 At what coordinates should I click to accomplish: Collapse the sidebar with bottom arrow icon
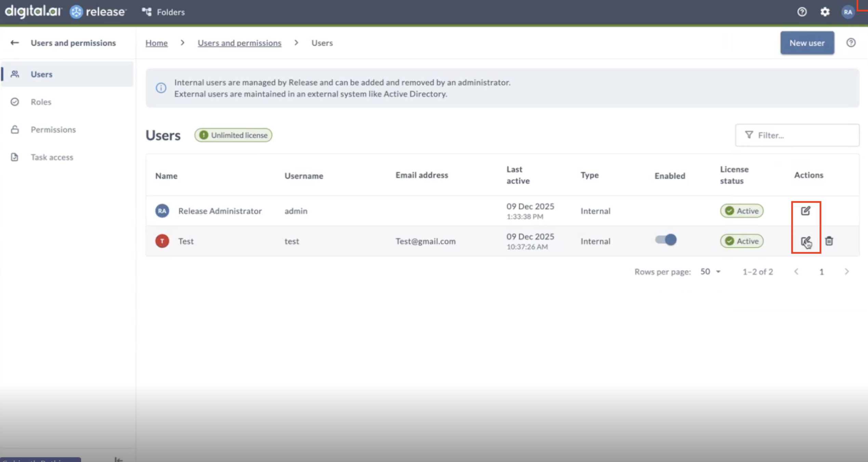tap(118, 459)
